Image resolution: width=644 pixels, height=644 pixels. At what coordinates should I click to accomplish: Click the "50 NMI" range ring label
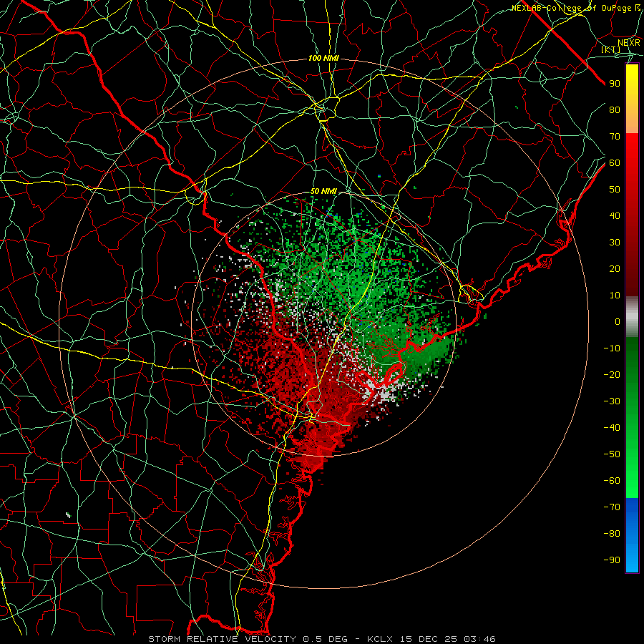[x=323, y=191]
